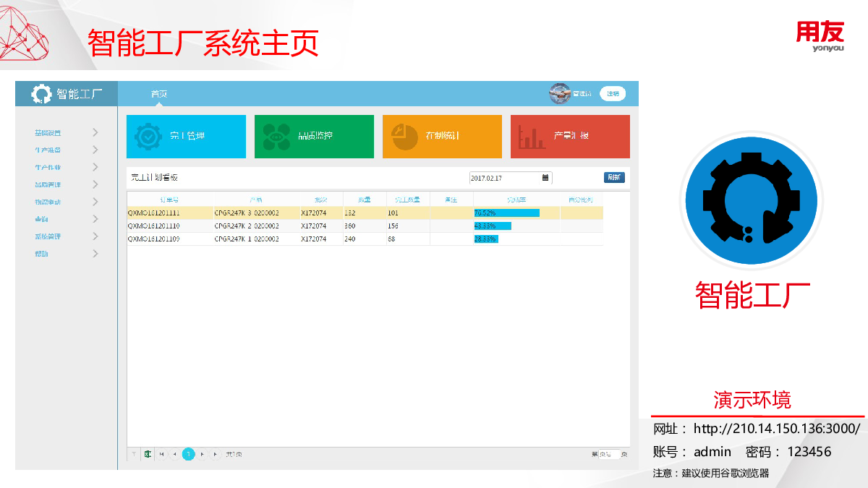Click product cell CPGR247K 3 0200002
The image size is (868, 488).
coord(247,213)
